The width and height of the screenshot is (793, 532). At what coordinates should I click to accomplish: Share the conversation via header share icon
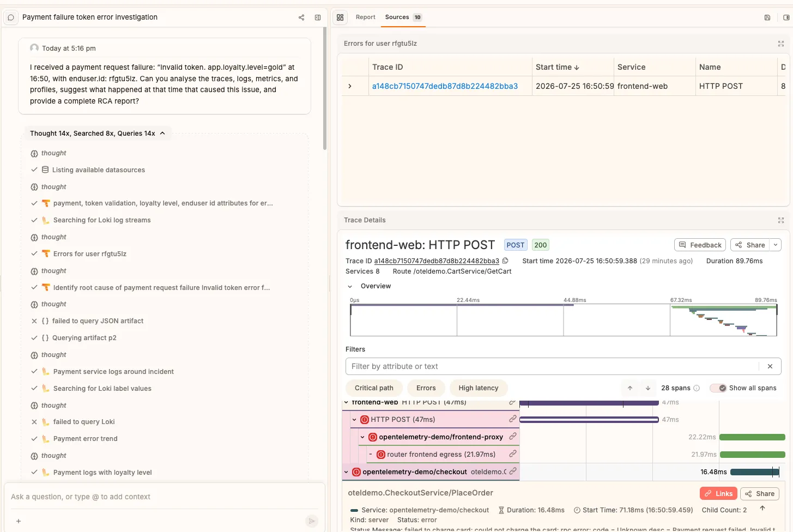coord(301,17)
